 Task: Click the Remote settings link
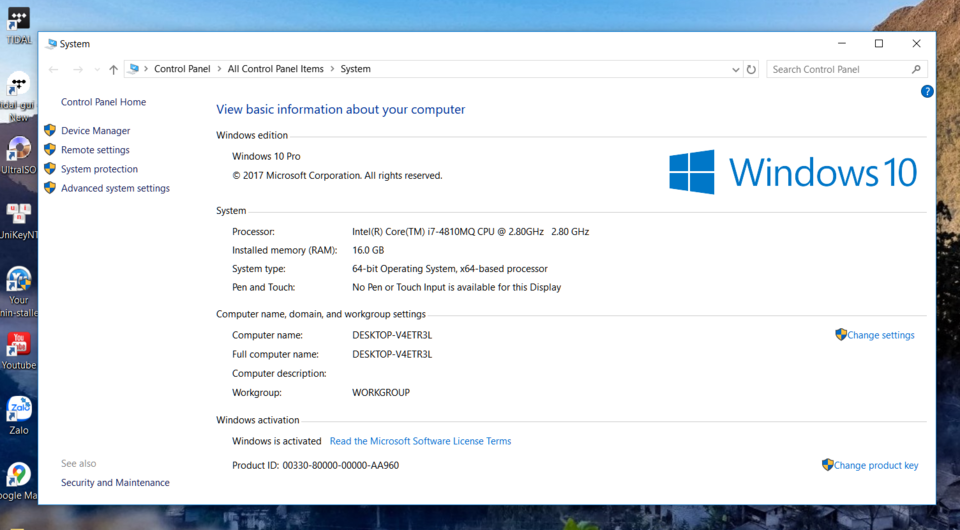[x=95, y=149]
